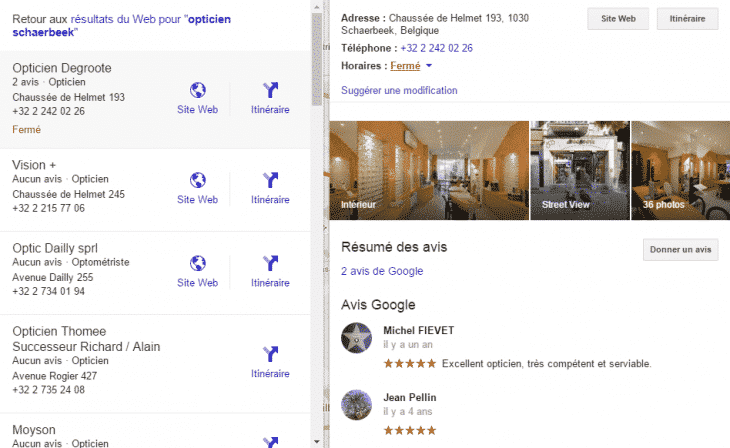Image resolution: width=730 pixels, height=448 pixels.
Task: Click the globe Site Web icon for Opticien Degroote
Action: point(197,90)
